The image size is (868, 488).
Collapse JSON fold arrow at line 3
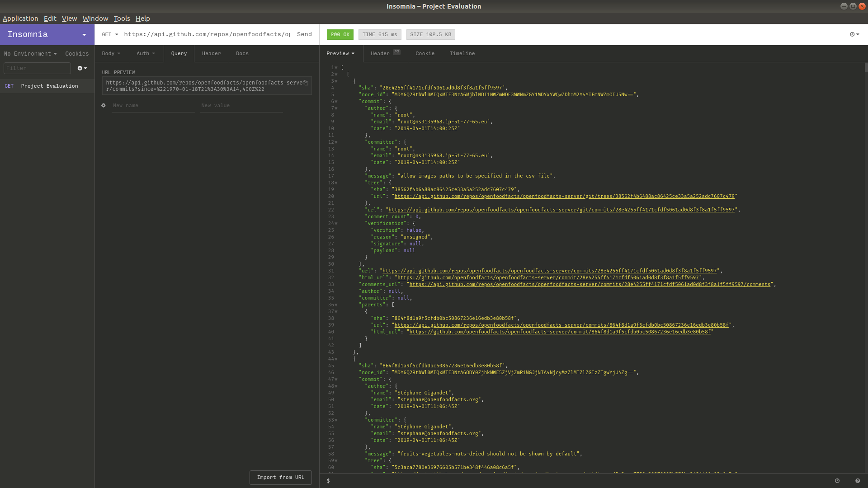tap(336, 81)
